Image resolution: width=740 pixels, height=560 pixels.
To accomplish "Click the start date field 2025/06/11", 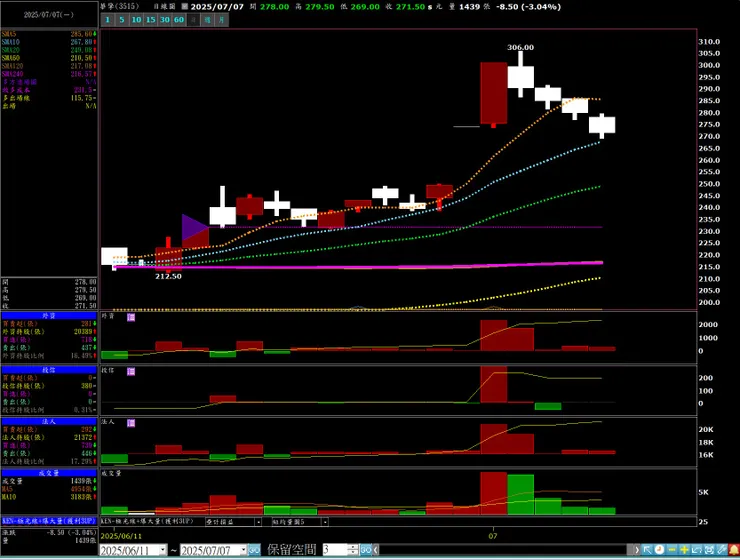I will click(x=129, y=550).
